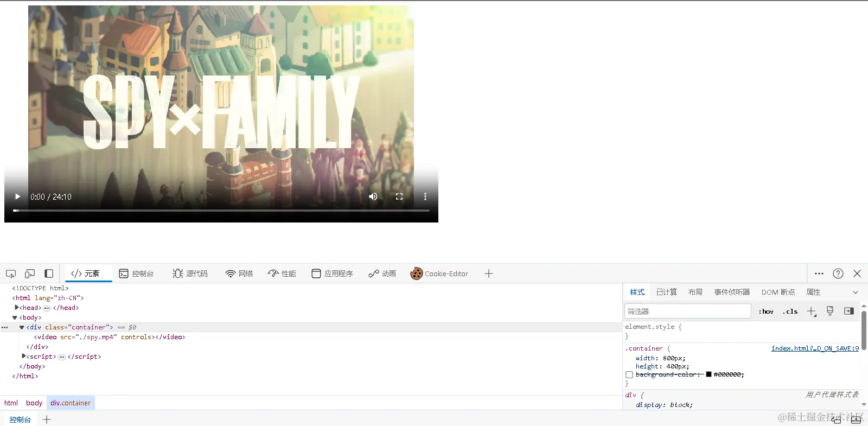Select the html lang="zh-CN" node
The width and height of the screenshot is (868, 426).
(x=48, y=298)
